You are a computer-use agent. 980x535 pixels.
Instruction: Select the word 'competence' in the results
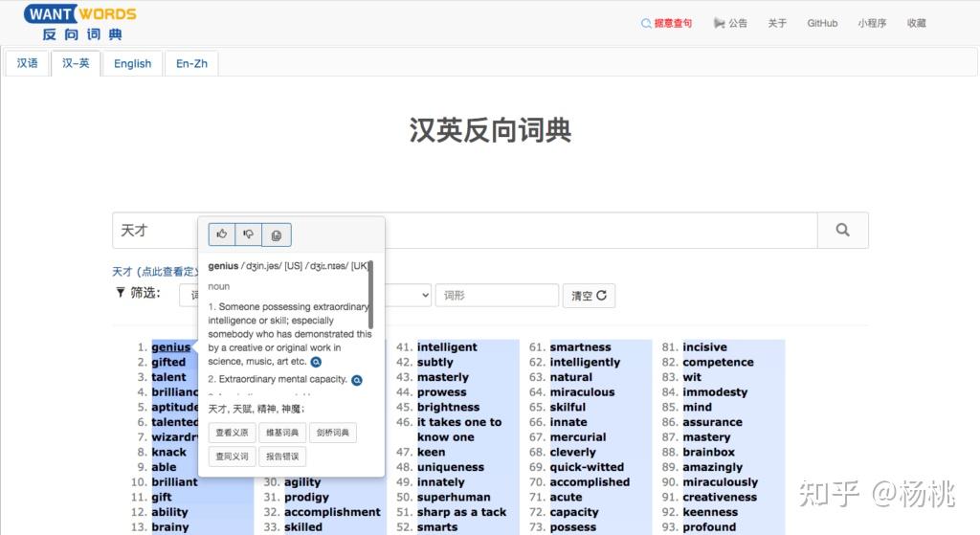click(x=718, y=362)
